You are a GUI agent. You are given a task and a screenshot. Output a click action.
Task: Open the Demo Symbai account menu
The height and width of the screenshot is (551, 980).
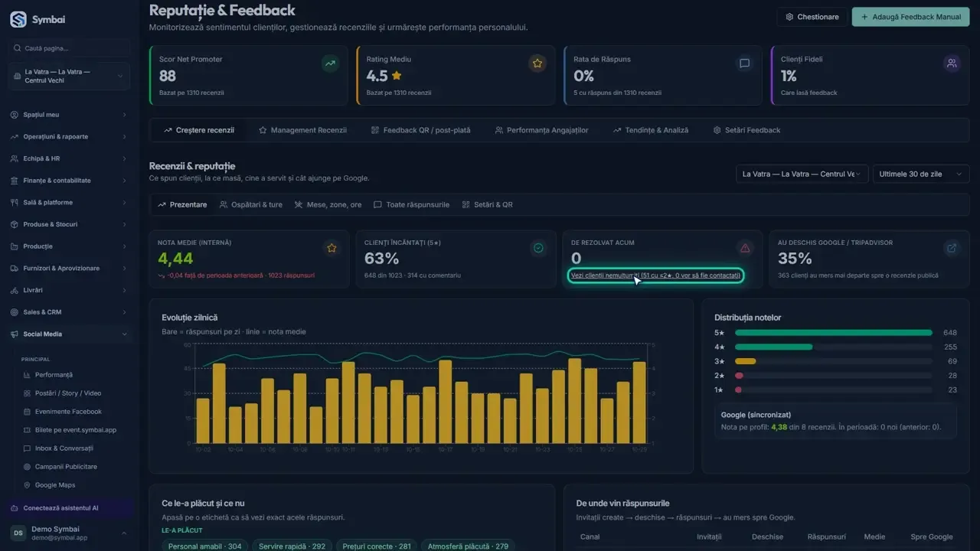69,533
